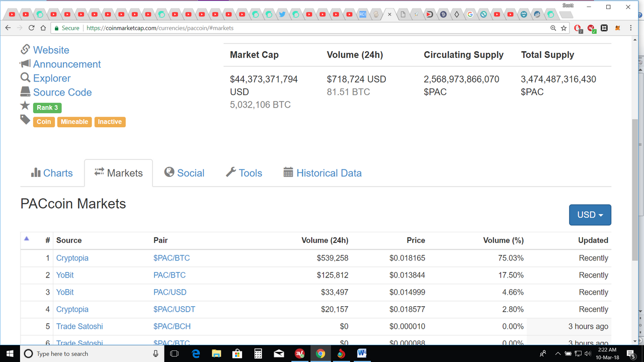644x362 pixels.
Task: Click the Mineable tag label
Action: [74, 122]
